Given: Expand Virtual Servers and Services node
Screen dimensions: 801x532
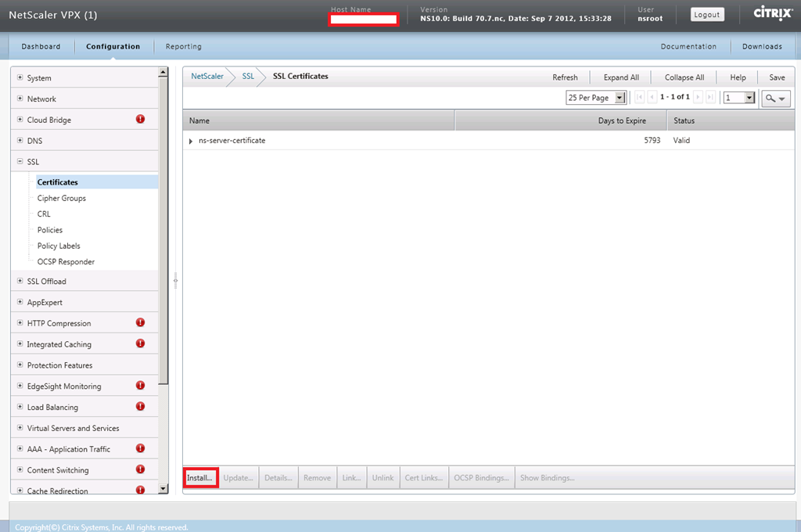Looking at the screenshot, I should click(x=20, y=428).
